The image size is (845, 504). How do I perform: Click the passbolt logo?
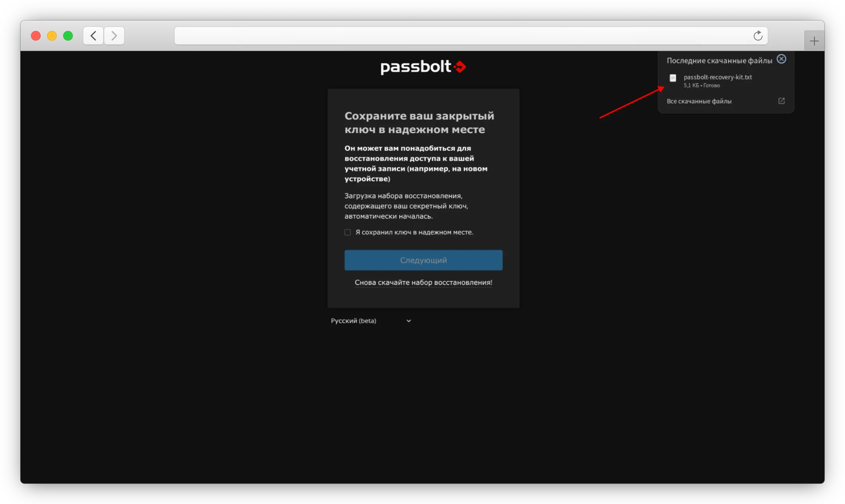point(423,67)
